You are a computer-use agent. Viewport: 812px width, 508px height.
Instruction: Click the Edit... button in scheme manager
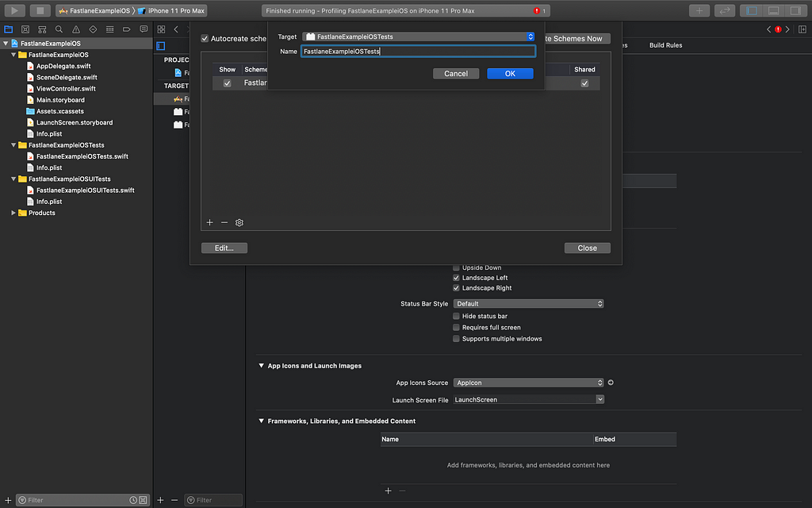(x=224, y=248)
